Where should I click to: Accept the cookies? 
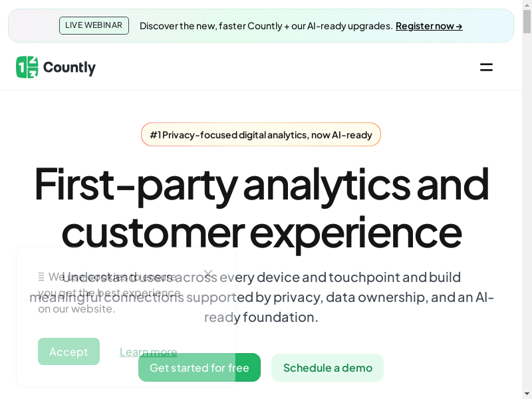point(68,352)
